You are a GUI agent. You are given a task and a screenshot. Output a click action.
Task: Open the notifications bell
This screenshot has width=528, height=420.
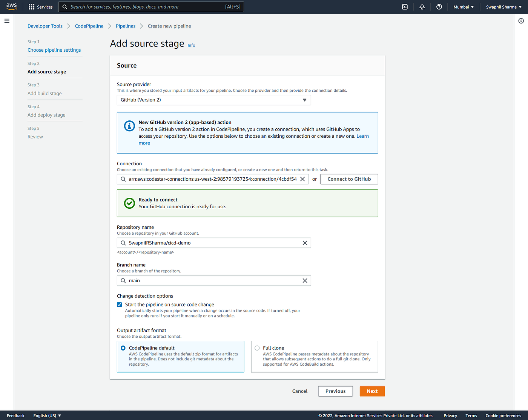pos(422,7)
